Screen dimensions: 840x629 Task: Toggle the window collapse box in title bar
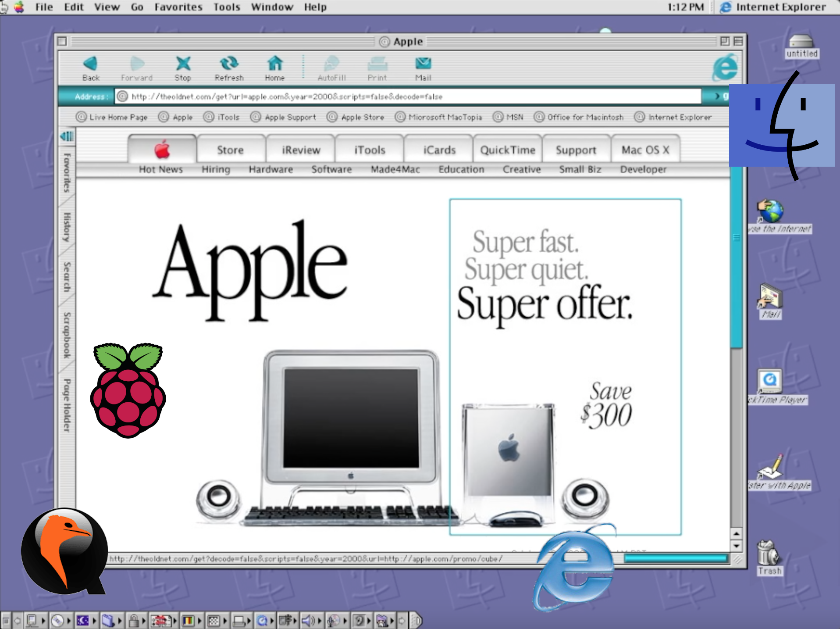738,41
